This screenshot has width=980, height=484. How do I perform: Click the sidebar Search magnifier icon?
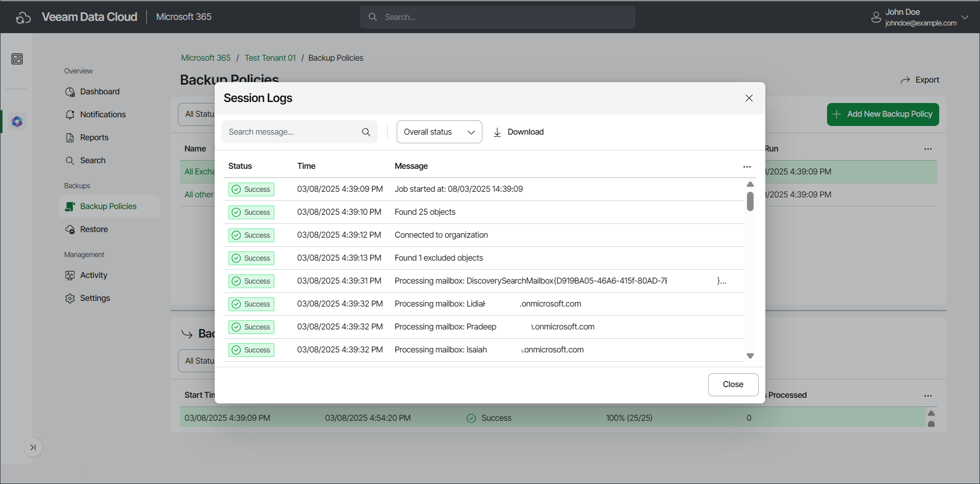point(70,161)
